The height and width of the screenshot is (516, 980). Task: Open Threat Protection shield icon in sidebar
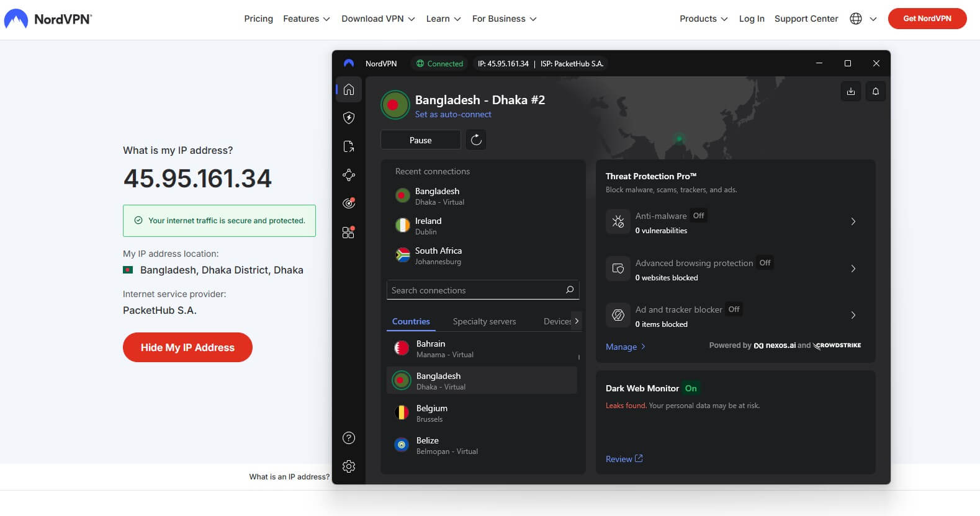(349, 118)
